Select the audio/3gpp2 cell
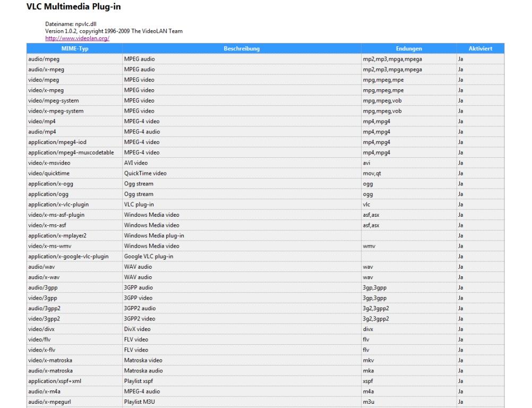The image size is (532, 408). pyautogui.click(x=75, y=308)
